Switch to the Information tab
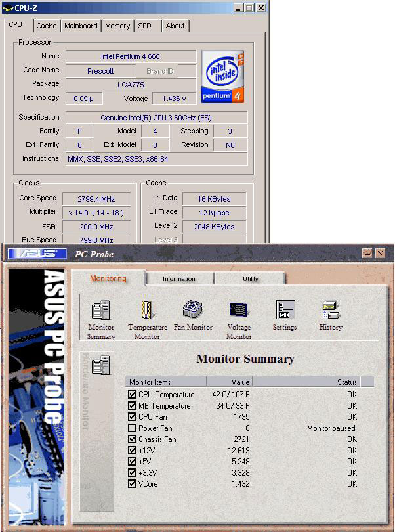395x532 pixels. [179, 279]
